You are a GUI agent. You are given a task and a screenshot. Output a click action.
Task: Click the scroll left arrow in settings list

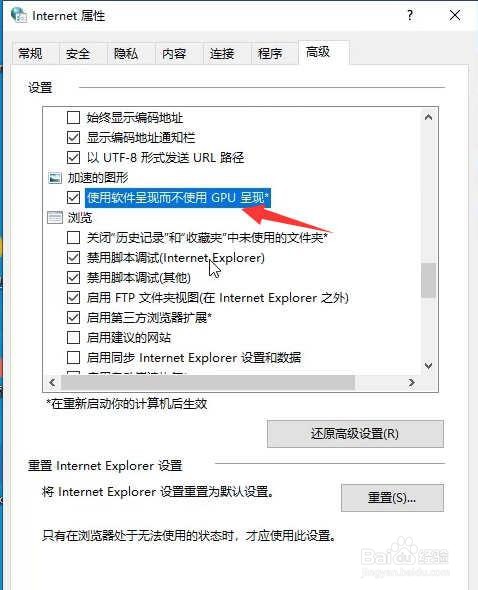pyautogui.click(x=52, y=383)
